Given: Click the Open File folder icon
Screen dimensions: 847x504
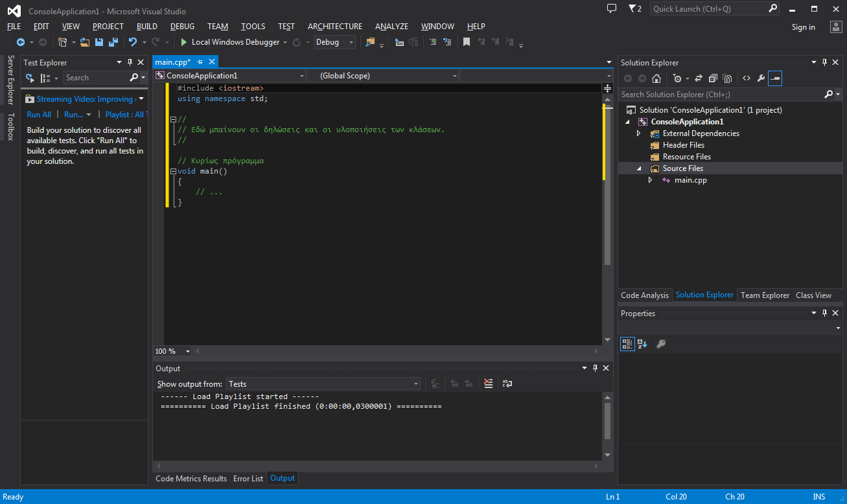Looking at the screenshot, I should click(x=85, y=42).
